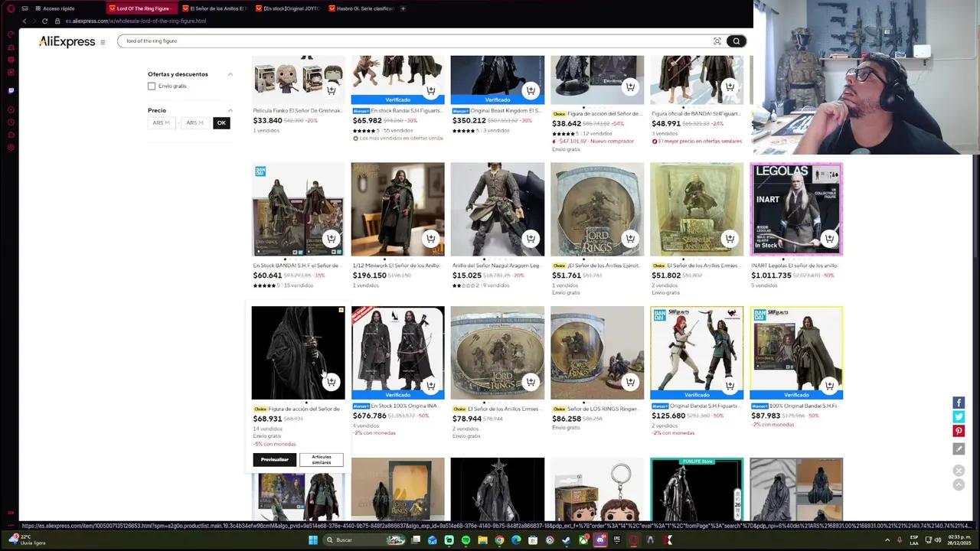Screen dimensions: 980x551
Task: Add the $86.258 Ringwraith item to cart
Action: click(x=630, y=382)
